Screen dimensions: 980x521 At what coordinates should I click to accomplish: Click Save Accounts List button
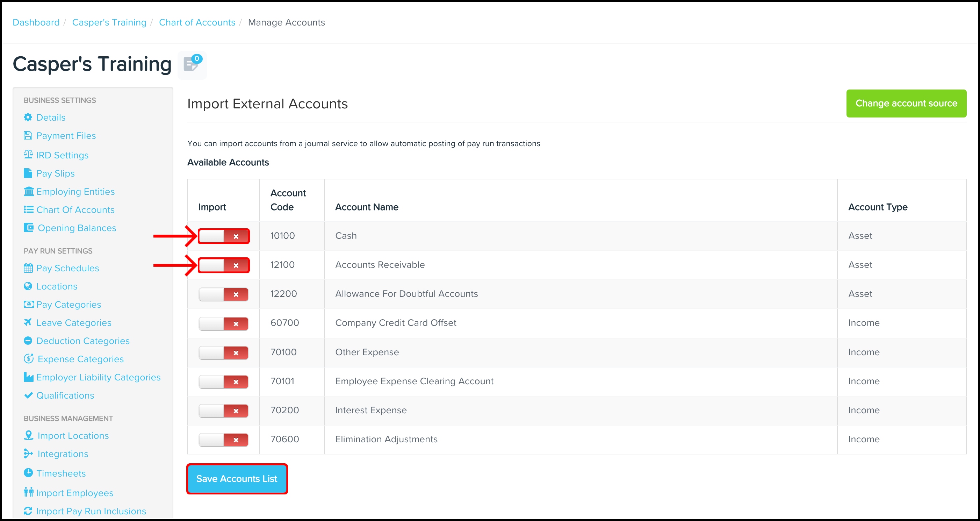(x=237, y=479)
